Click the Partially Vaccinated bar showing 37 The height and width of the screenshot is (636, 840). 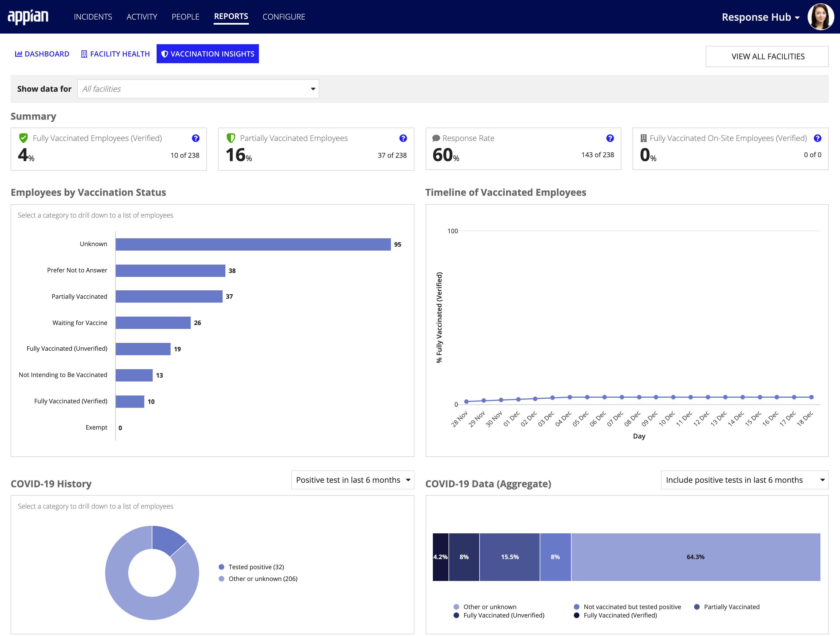point(169,296)
